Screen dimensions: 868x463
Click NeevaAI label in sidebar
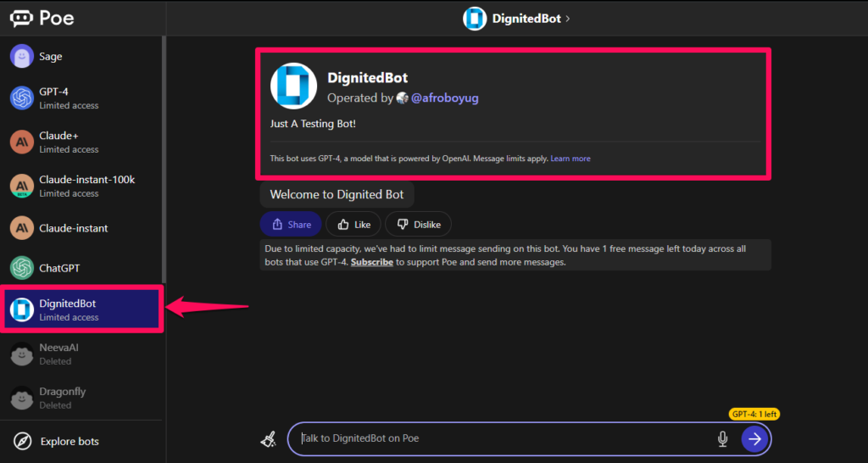click(x=58, y=348)
